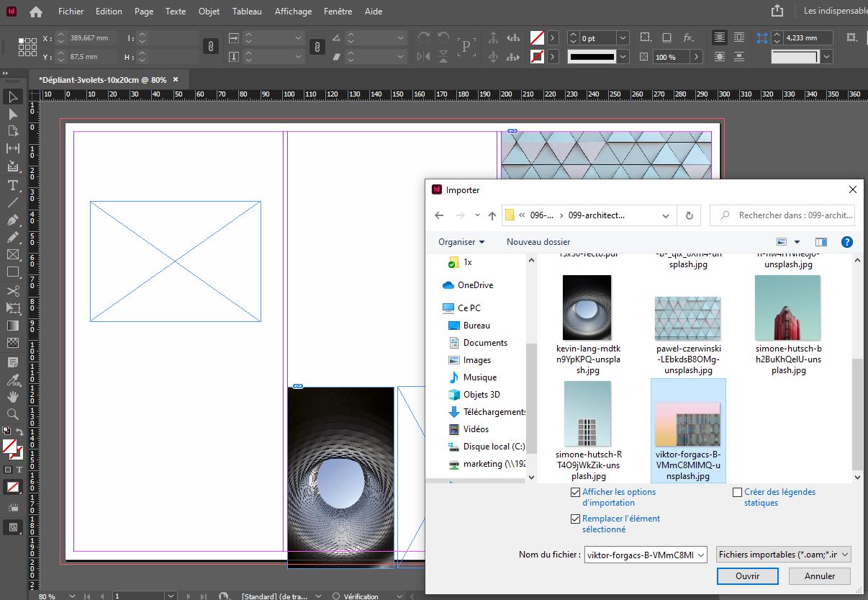Click the Annuler button
Image resolution: width=868 pixels, height=600 pixels.
click(x=820, y=576)
